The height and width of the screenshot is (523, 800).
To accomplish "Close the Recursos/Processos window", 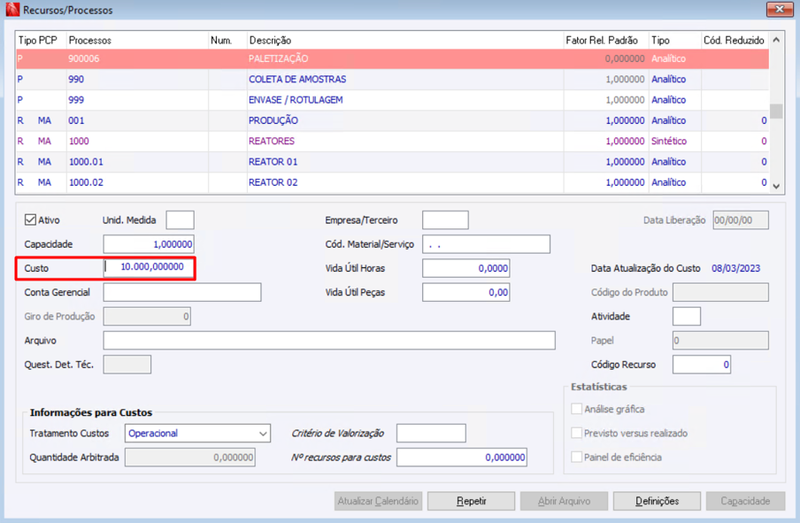I will pos(779,9).
